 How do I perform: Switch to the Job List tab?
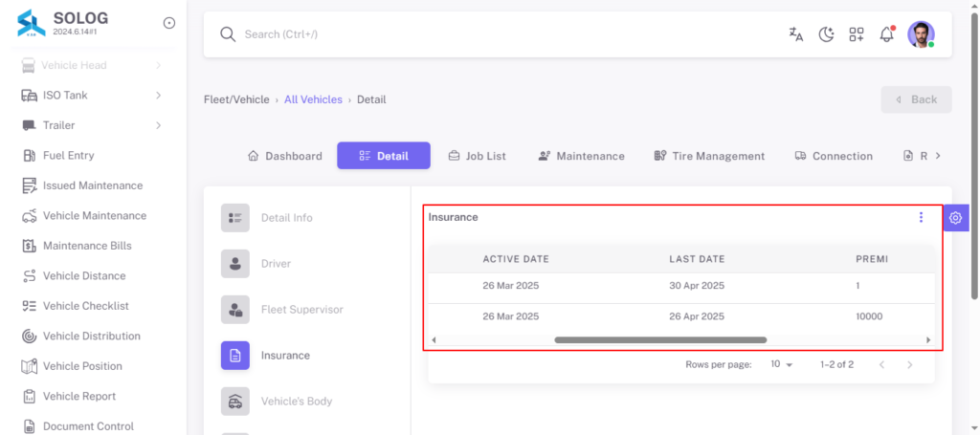pos(478,156)
